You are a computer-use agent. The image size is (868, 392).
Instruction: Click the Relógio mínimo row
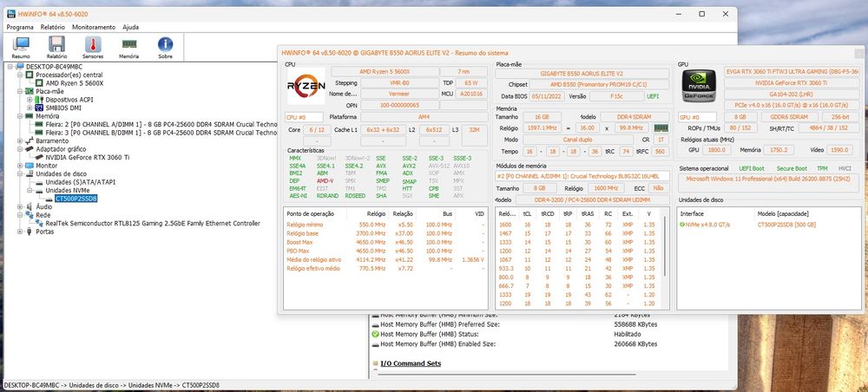[x=385, y=225]
